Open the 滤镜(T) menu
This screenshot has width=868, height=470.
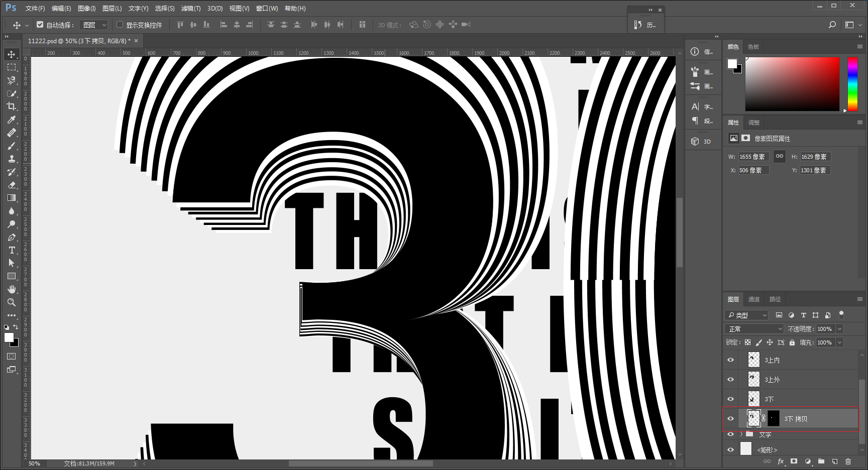tap(190, 9)
